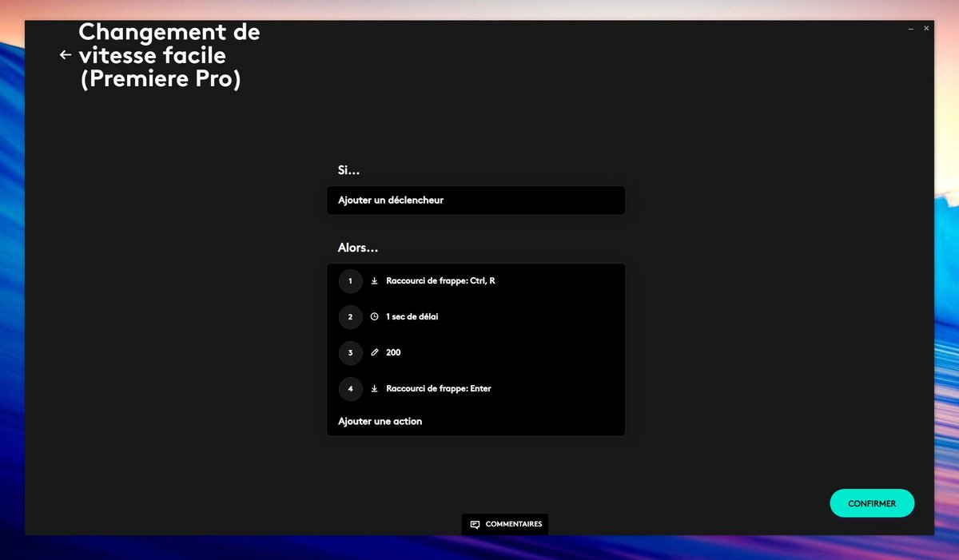The height and width of the screenshot is (560, 959).
Task: Open the COMMENTAIRES feedback button
Action: pos(505,525)
